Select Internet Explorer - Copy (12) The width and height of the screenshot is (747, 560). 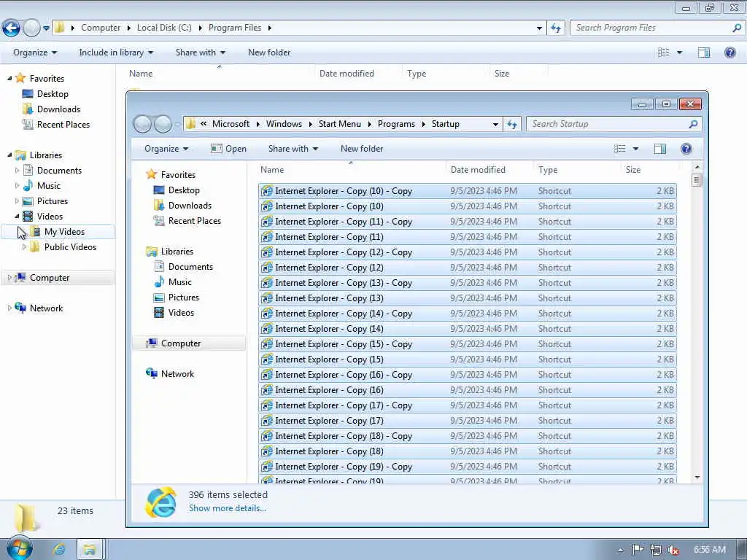pyautogui.click(x=468, y=268)
